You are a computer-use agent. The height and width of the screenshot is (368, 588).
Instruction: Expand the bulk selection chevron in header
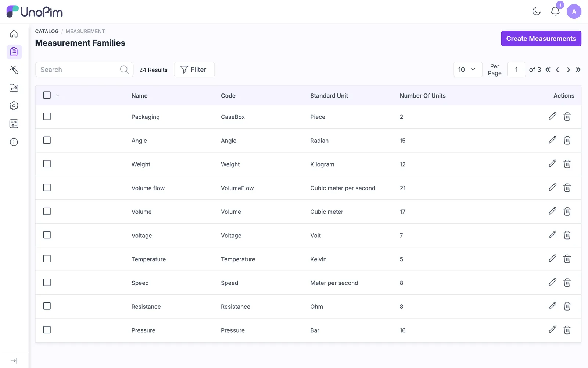point(58,95)
